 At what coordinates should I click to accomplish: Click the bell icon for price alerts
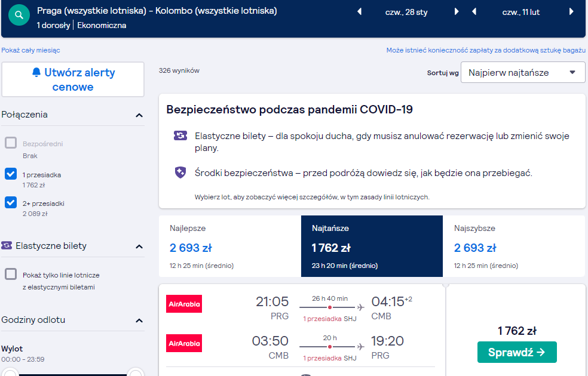(36, 72)
